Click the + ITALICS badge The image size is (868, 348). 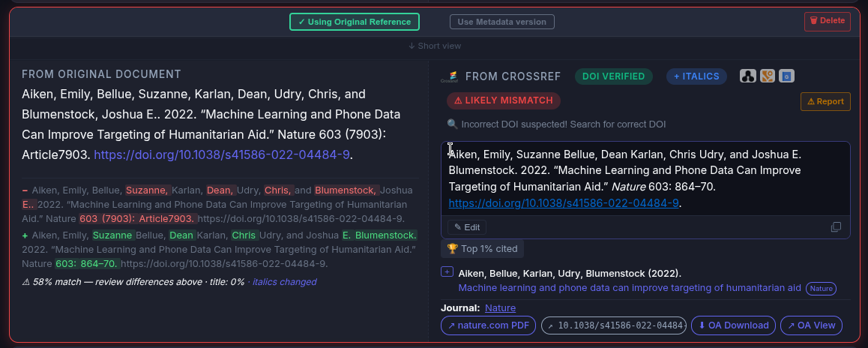tap(696, 76)
